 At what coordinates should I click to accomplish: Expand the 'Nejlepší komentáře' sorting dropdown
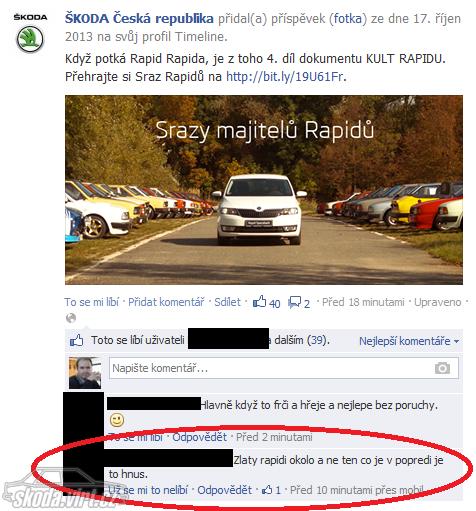click(x=409, y=341)
